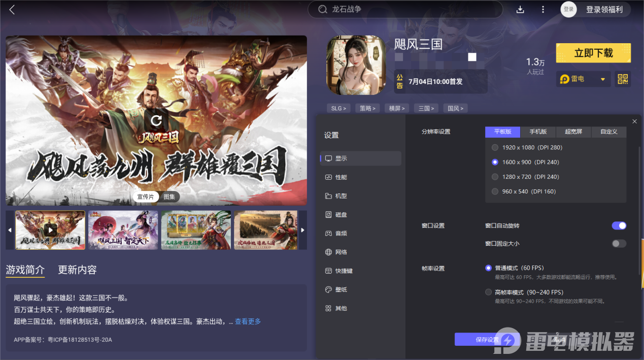
Task: Open 性能 settings section
Action: (361, 177)
